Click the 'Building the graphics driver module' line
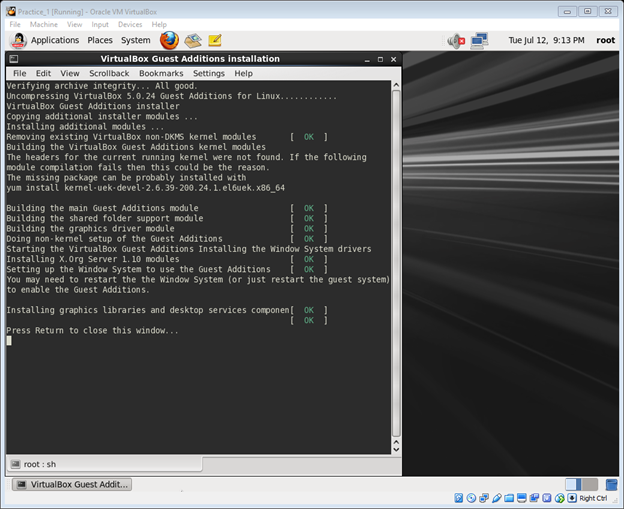This screenshot has height=509, width=624. click(90, 228)
